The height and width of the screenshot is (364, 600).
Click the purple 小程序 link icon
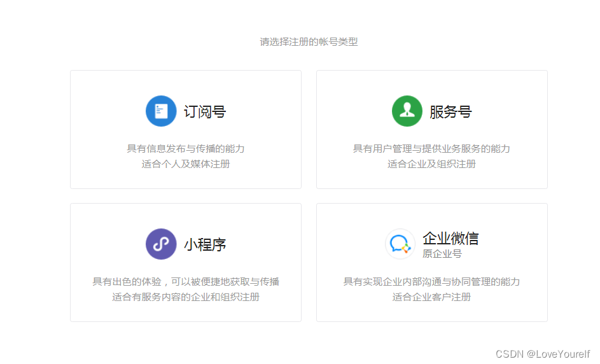[x=161, y=244]
